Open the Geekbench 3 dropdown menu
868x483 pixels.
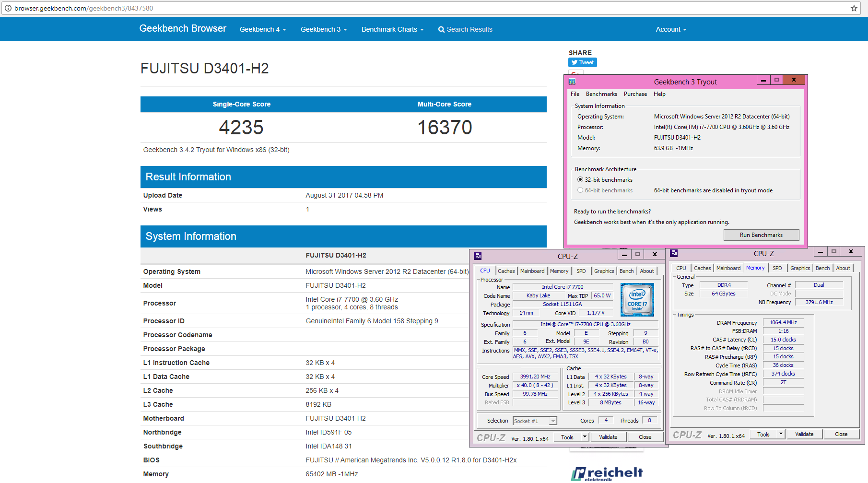pos(324,29)
